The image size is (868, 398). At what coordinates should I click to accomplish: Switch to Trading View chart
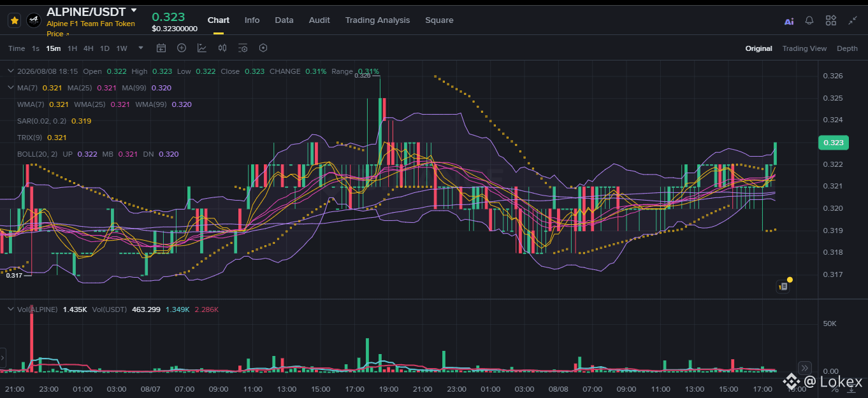click(x=804, y=48)
